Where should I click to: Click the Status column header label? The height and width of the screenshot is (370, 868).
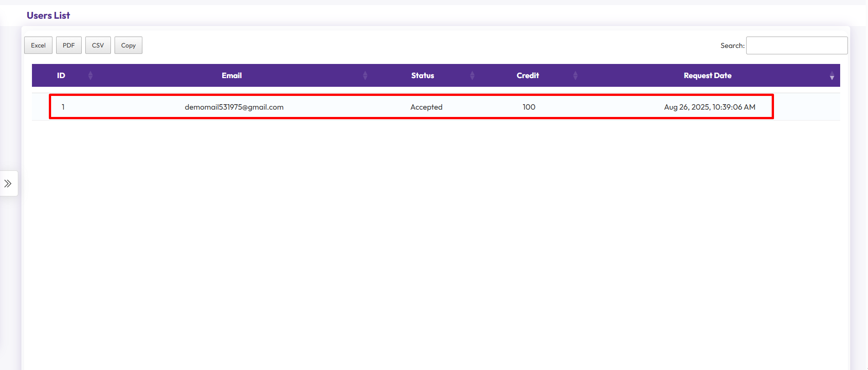(x=423, y=75)
